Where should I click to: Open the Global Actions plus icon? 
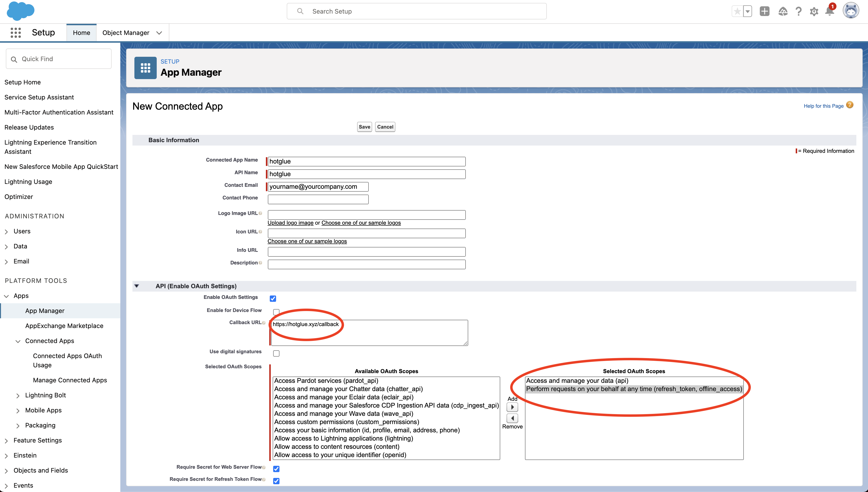765,11
